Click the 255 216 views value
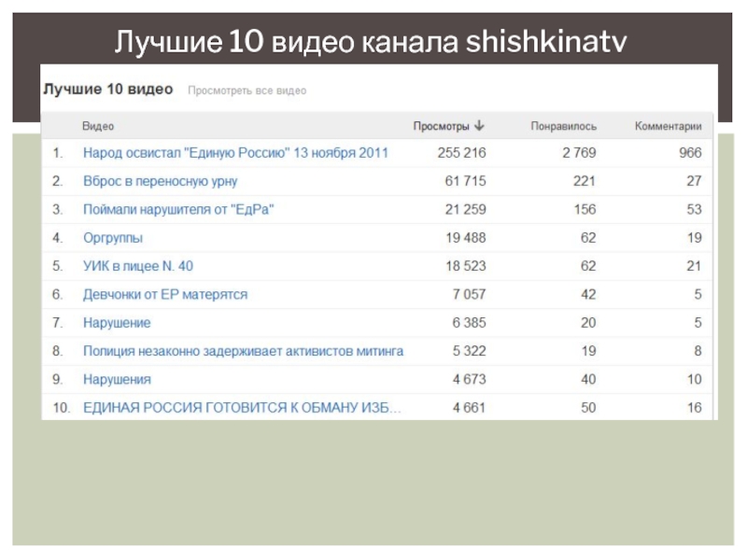747x560 pixels. [x=461, y=152]
